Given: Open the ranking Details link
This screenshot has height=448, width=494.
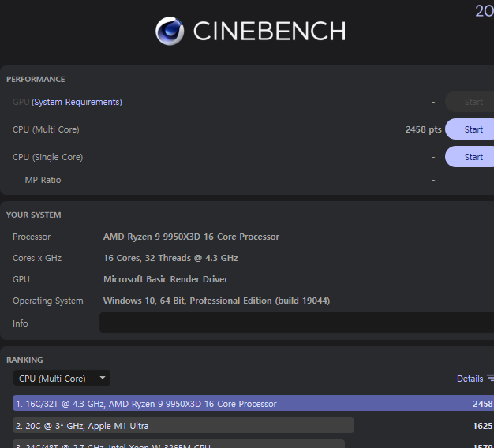Looking at the screenshot, I should click(470, 379).
